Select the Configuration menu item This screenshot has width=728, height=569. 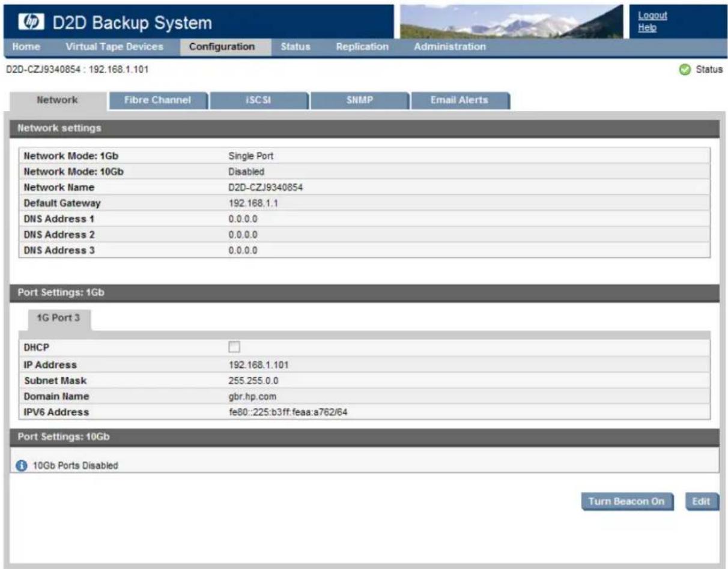point(222,47)
